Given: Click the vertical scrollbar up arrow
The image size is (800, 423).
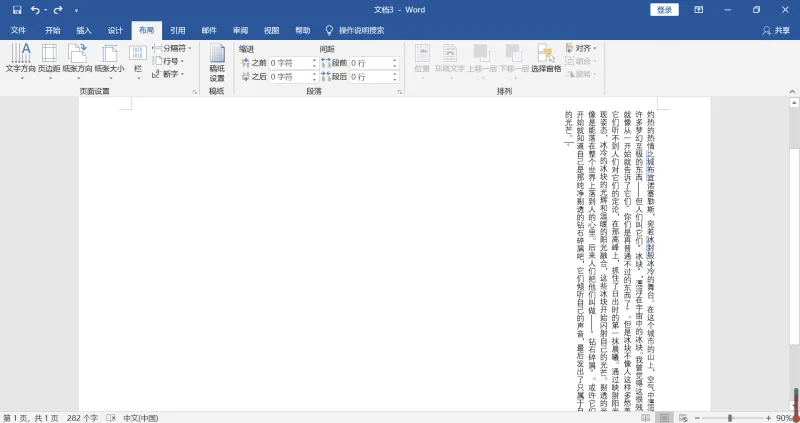Looking at the screenshot, I should tap(794, 103).
